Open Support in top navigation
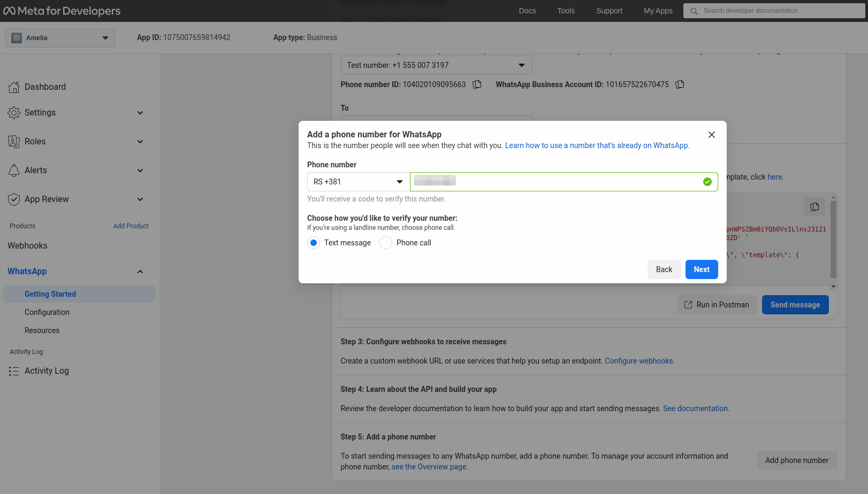The width and height of the screenshot is (868, 494). (609, 11)
